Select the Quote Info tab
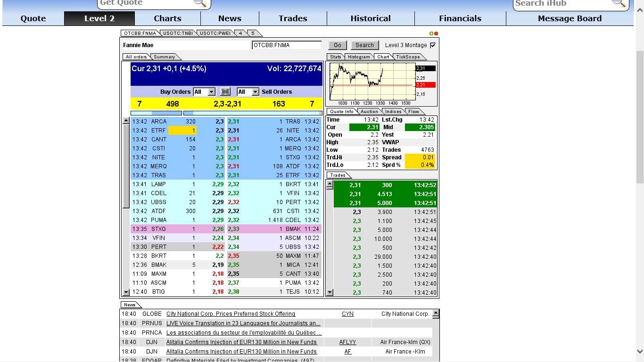This screenshot has height=362, width=644. click(x=342, y=112)
